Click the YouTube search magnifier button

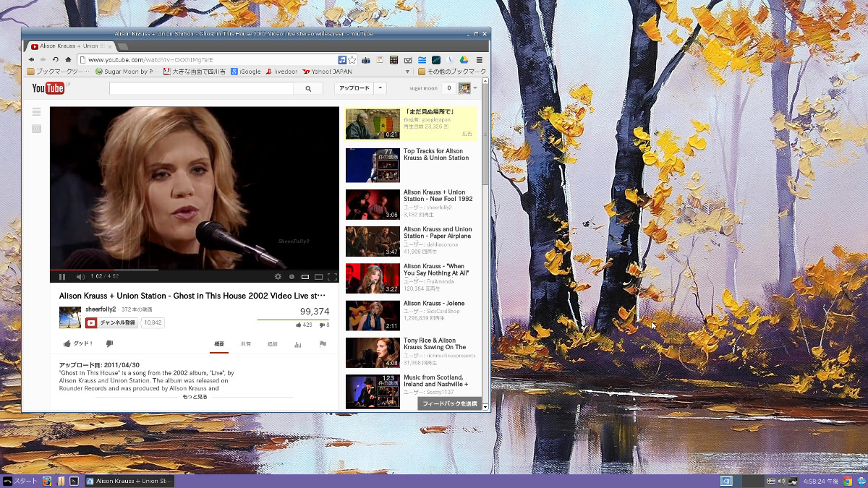click(308, 88)
